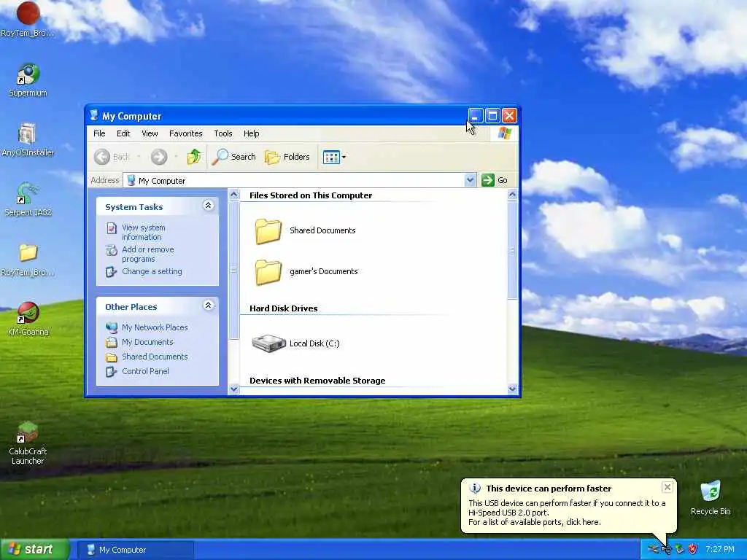Open the Favorites menu
Viewport: 747px width, 560px height.
pos(186,133)
